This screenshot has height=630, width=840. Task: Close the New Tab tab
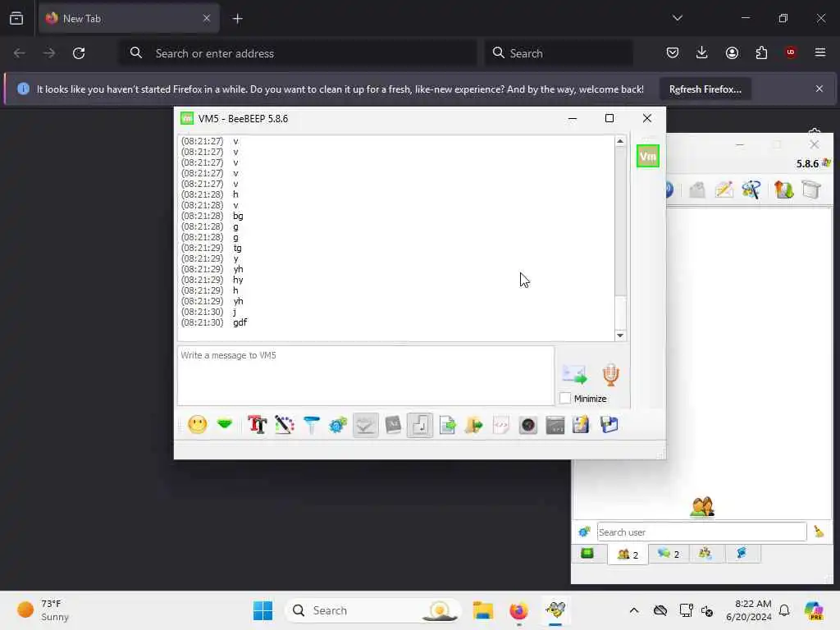[206, 18]
